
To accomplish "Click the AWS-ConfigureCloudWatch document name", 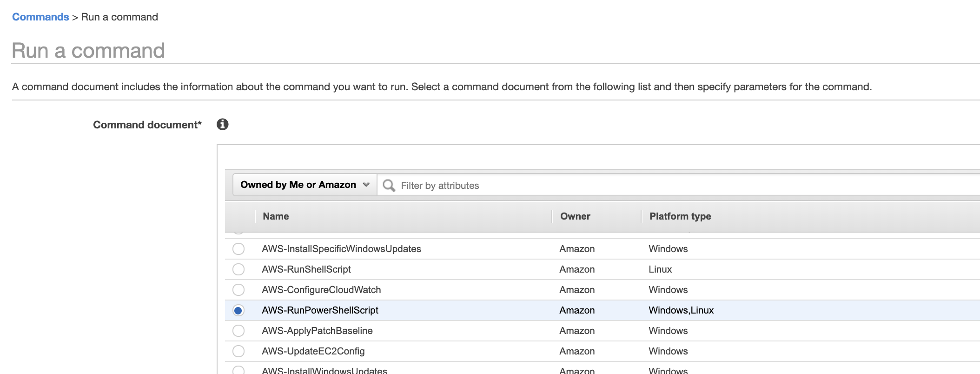I will click(321, 290).
